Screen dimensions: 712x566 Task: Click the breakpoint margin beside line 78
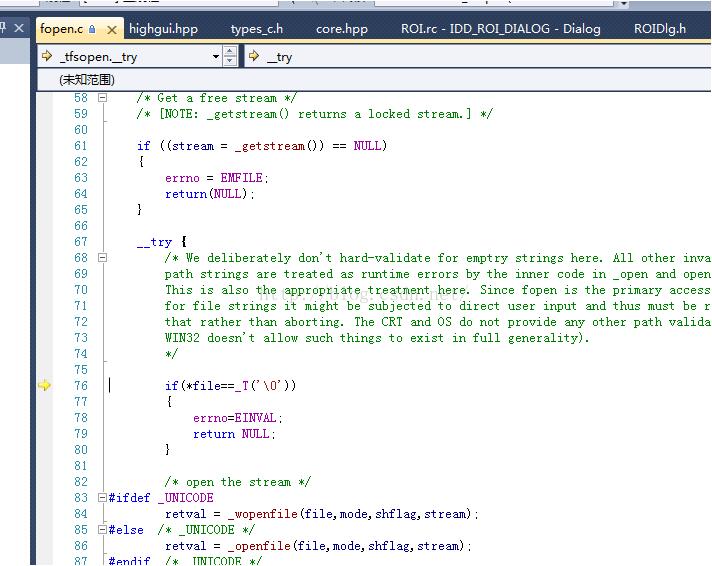44,418
